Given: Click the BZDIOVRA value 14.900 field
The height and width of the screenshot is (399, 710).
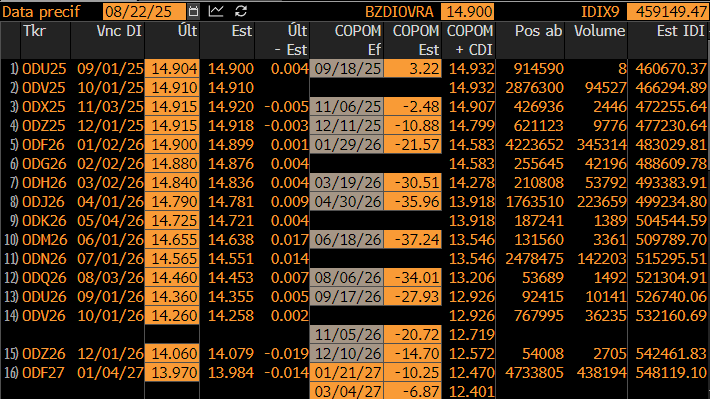Looking at the screenshot, I should coord(467,11).
